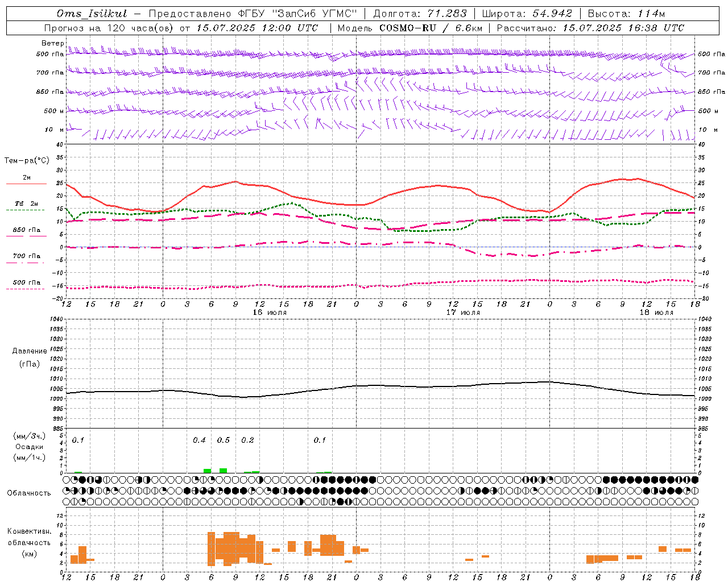
Task: Click the precipitation value 0.4
Action: coord(199,440)
